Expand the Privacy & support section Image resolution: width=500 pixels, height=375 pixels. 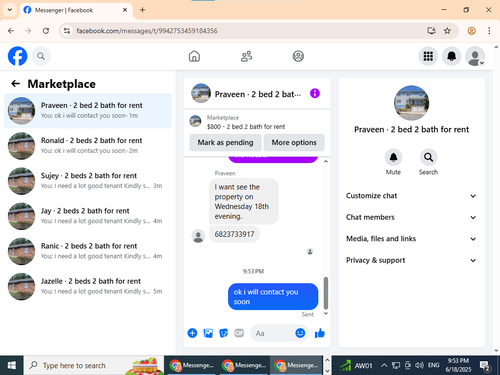[x=411, y=260]
